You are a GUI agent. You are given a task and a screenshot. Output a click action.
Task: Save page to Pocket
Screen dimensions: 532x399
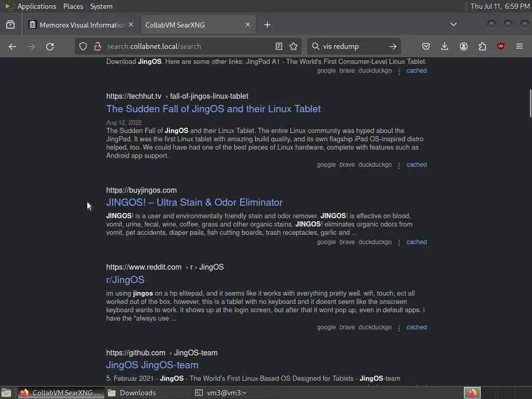tap(426, 46)
